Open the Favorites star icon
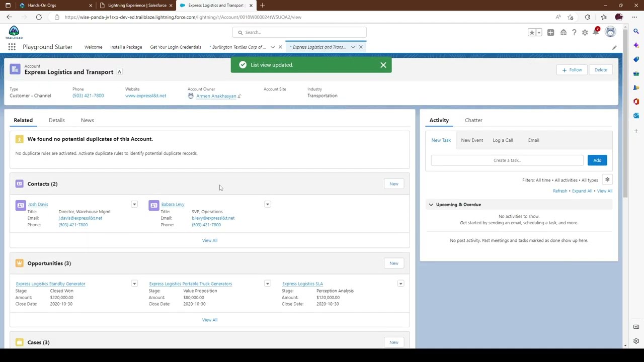 click(531, 32)
